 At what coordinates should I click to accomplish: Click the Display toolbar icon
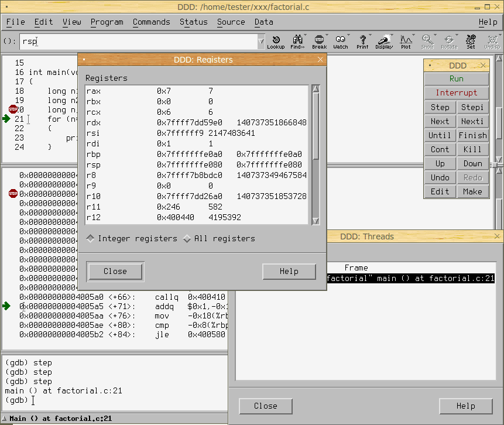click(x=384, y=42)
